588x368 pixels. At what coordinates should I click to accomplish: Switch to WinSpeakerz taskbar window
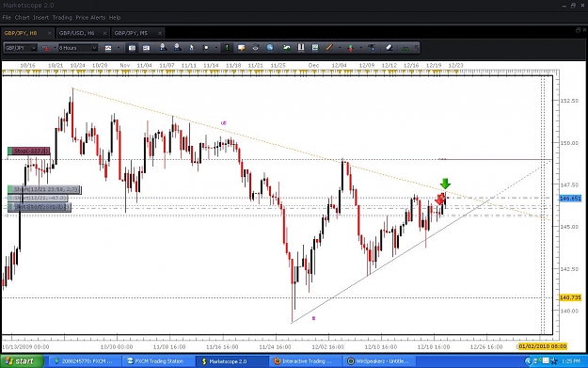pos(380,360)
